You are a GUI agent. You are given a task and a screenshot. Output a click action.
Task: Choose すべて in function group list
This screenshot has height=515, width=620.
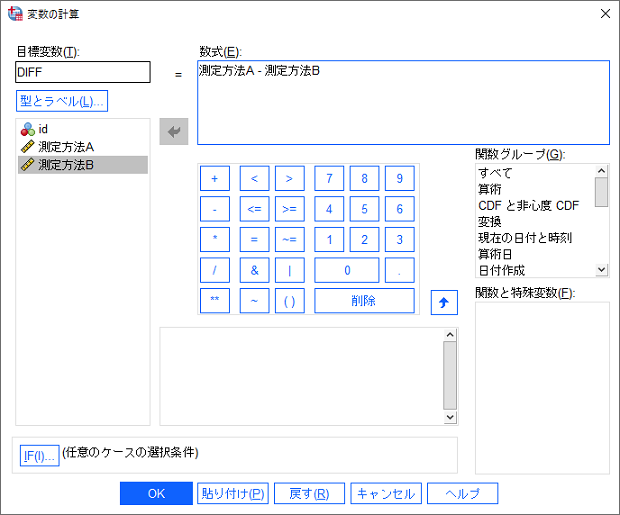[x=495, y=173]
